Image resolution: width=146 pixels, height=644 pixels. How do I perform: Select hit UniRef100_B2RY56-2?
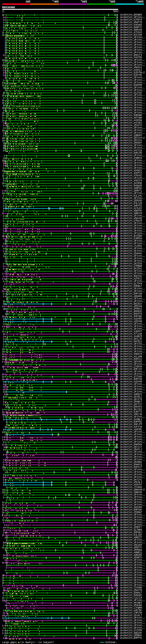pyautogui.click(x=132, y=72)
